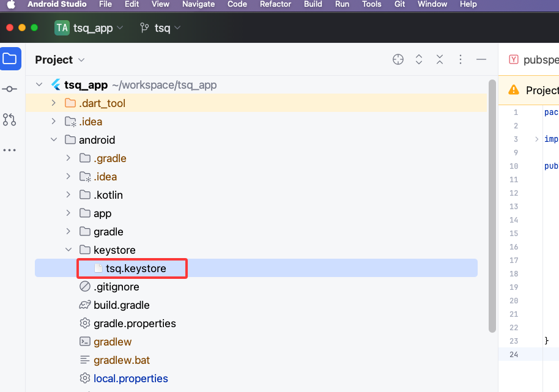
Task: Open the Project tool window folder icon
Action: (10, 59)
